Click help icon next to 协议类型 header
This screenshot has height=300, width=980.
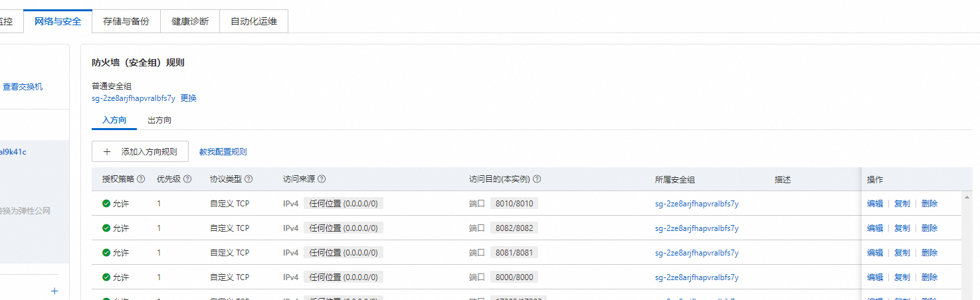point(248,179)
